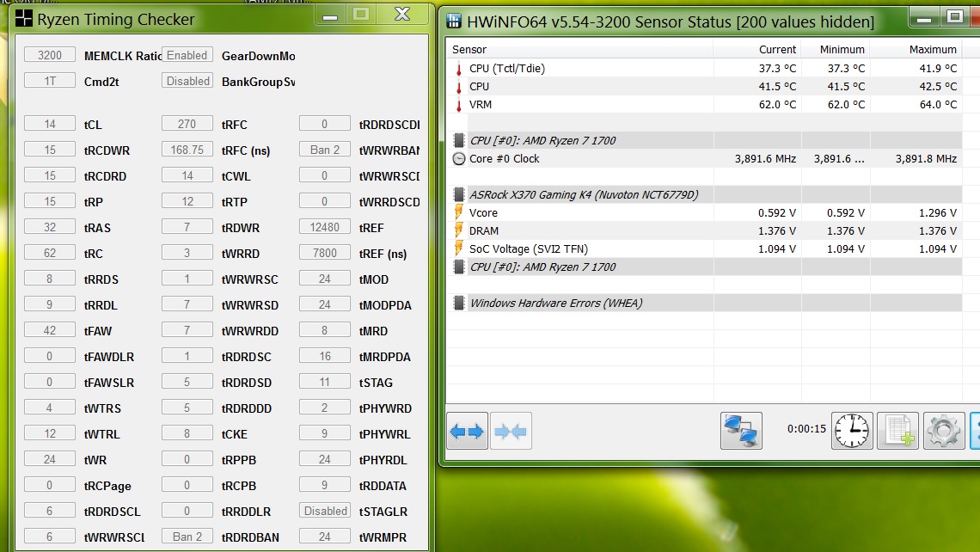
Task: Click the elapsed time 0:00:15 label
Action: tap(806, 429)
